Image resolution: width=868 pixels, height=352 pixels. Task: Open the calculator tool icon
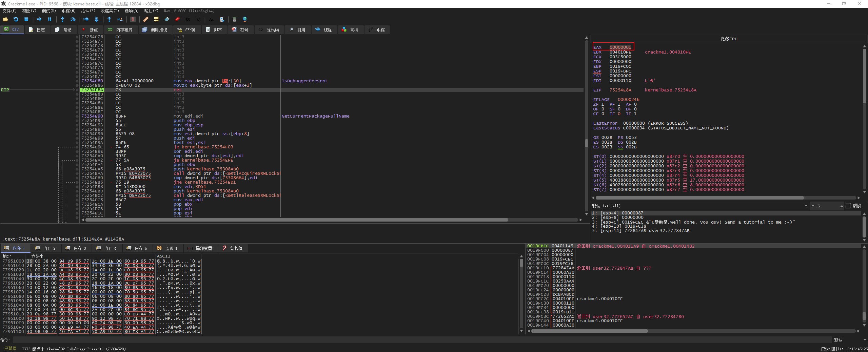point(234,19)
